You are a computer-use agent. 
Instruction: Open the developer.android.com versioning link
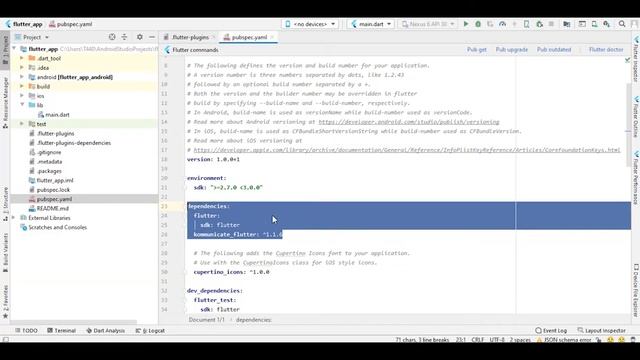[409, 122]
